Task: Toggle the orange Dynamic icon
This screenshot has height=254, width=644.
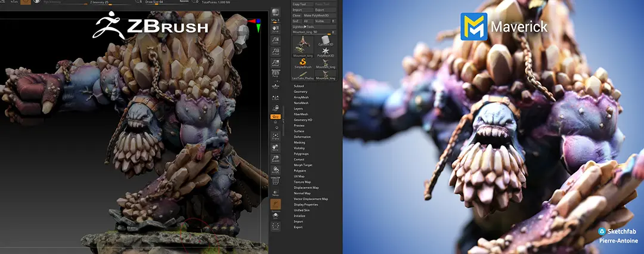Action: pos(275,204)
